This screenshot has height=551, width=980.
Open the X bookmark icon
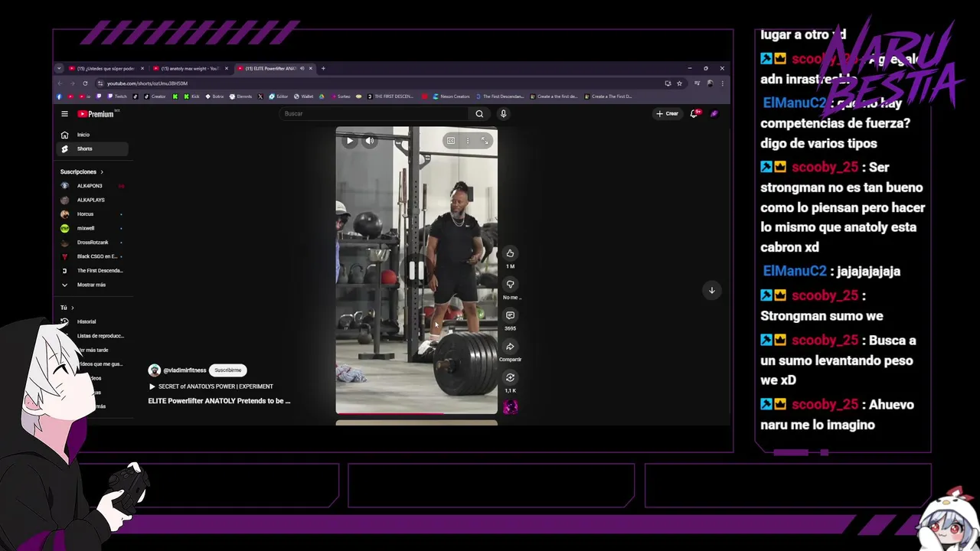coord(260,96)
